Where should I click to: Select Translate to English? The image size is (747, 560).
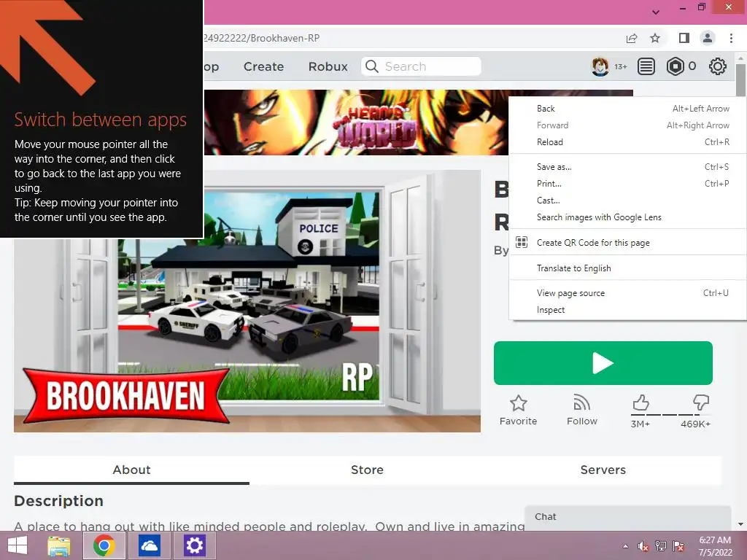pyautogui.click(x=627, y=268)
